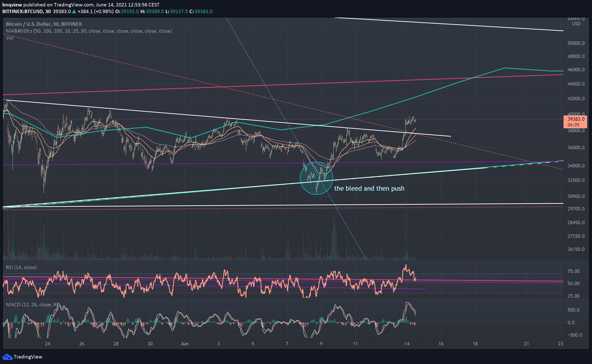Click the 'Jun' date axis label
This screenshot has width=592, height=364.
[x=184, y=344]
